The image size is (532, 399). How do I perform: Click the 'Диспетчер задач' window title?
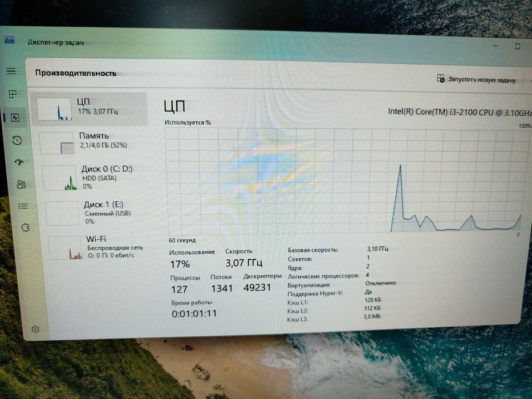[x=56, y=42]
